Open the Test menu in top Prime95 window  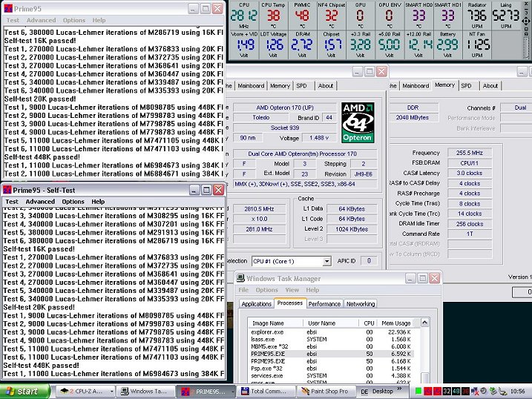[x=13, y=20]
